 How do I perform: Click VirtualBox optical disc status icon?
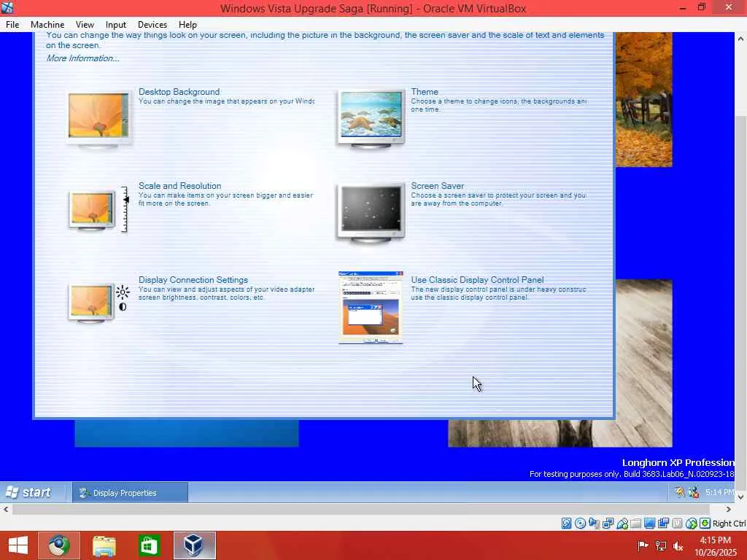tap(580, 524)
